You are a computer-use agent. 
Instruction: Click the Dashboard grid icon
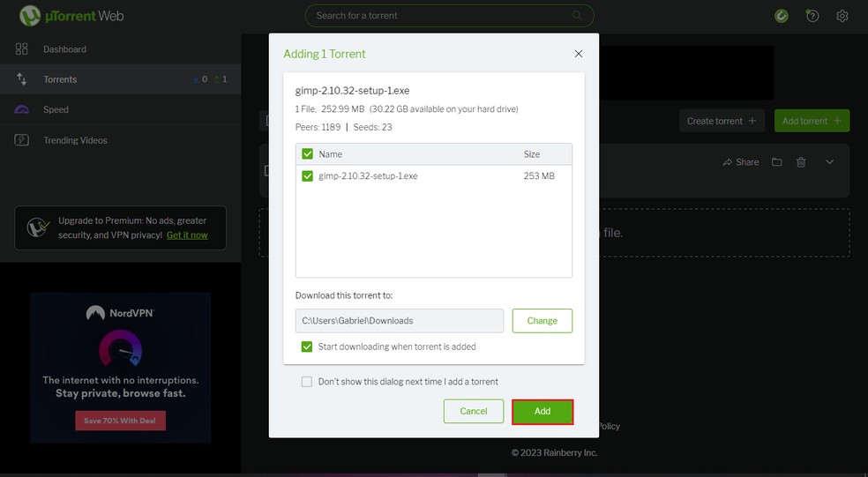pos(21,49)
